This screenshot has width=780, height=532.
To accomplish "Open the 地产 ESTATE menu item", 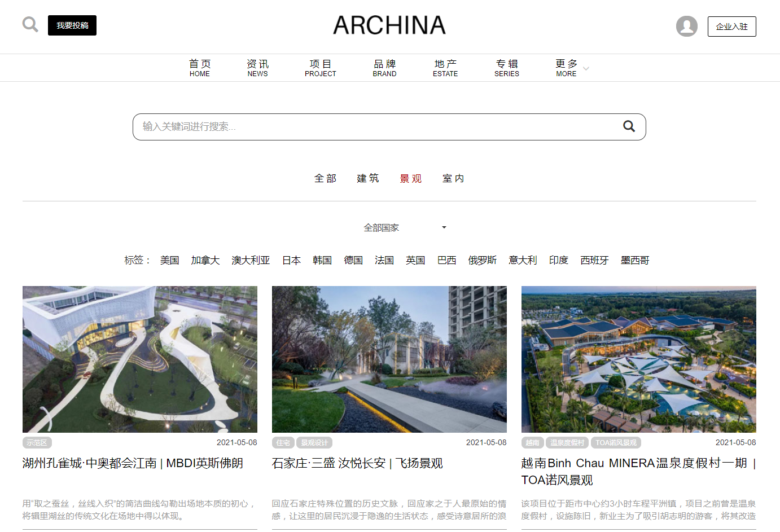I will tap(445, 68).
